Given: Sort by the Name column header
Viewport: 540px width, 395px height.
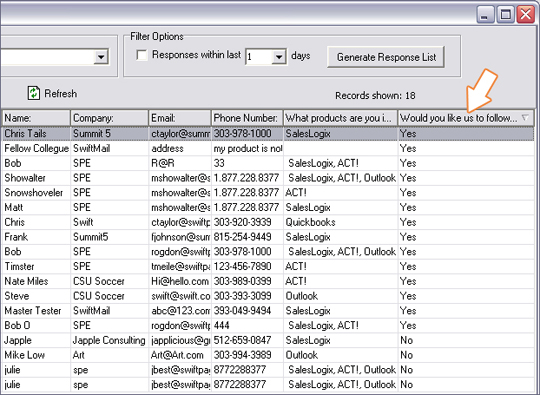Looking at the screenshot, I should click(36, 118).
